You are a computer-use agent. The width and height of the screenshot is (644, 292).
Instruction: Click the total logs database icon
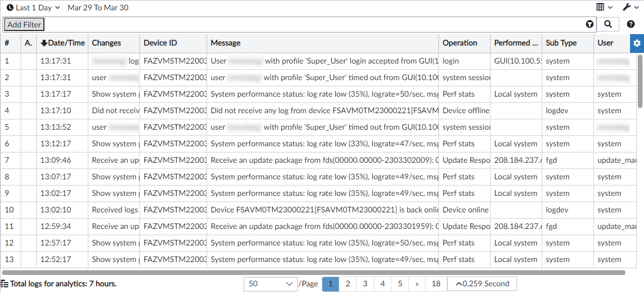coord(5,284)
